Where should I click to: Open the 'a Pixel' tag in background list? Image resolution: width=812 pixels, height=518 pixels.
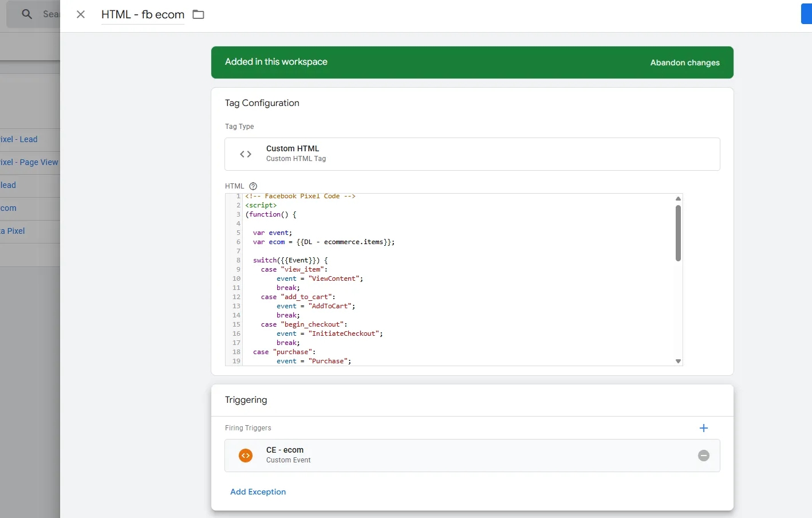point(13,231)
